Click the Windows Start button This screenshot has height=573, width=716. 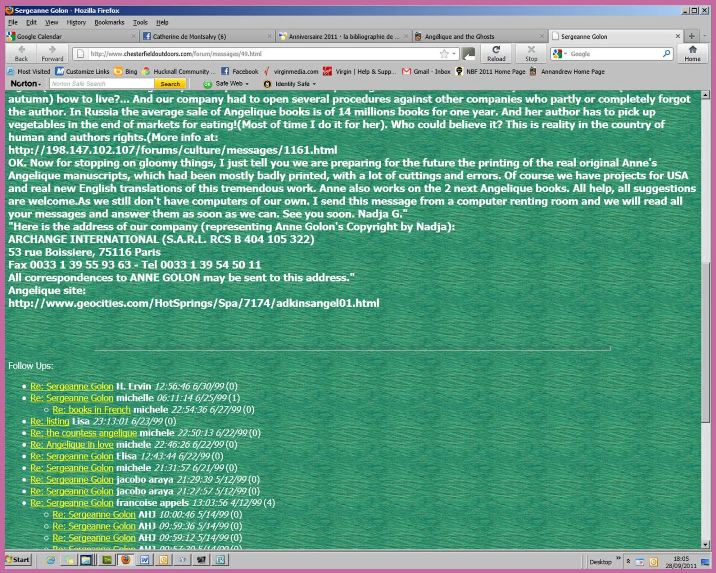click(18, 560)
